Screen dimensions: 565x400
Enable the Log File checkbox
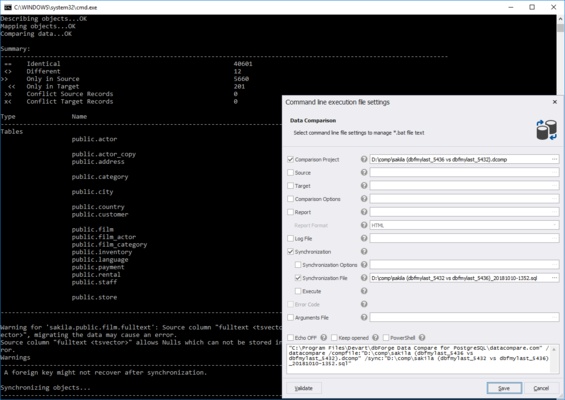[x=290, y=238]
